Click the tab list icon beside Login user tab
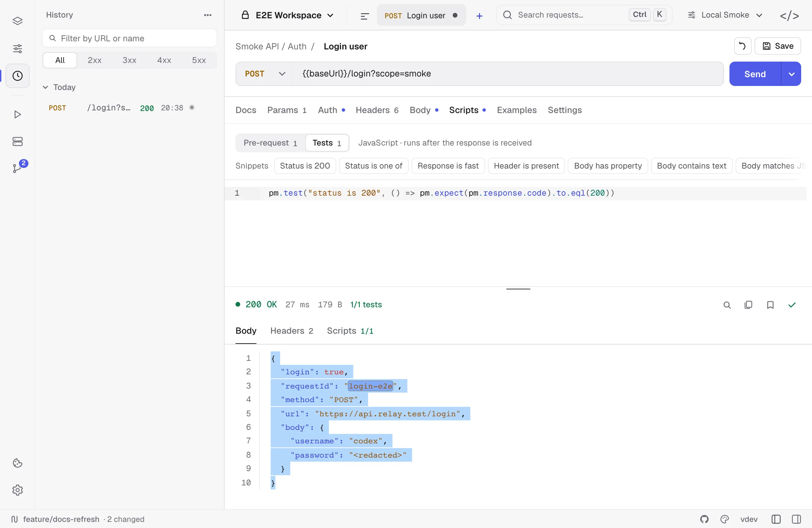812x528 pixels. [x=364, y=16]
